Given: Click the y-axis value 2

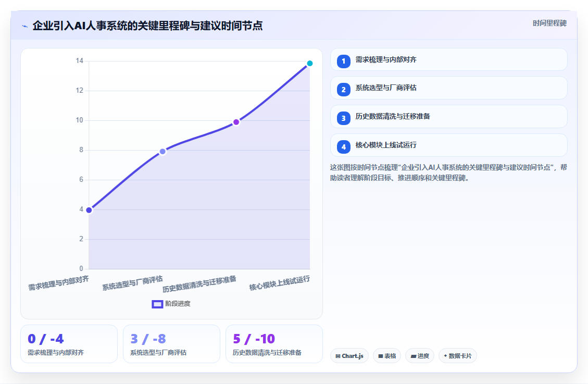Looking at the screenshot, I should [x=81, y=239].
